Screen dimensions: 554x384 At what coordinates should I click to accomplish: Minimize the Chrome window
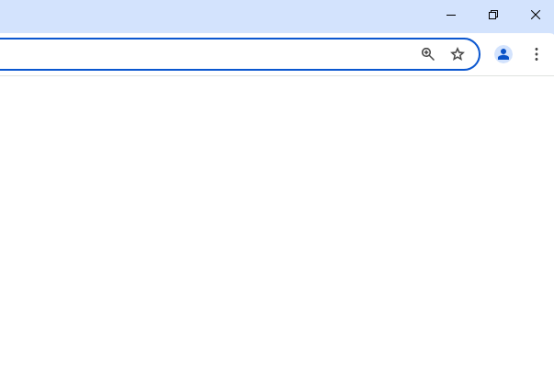451,15
